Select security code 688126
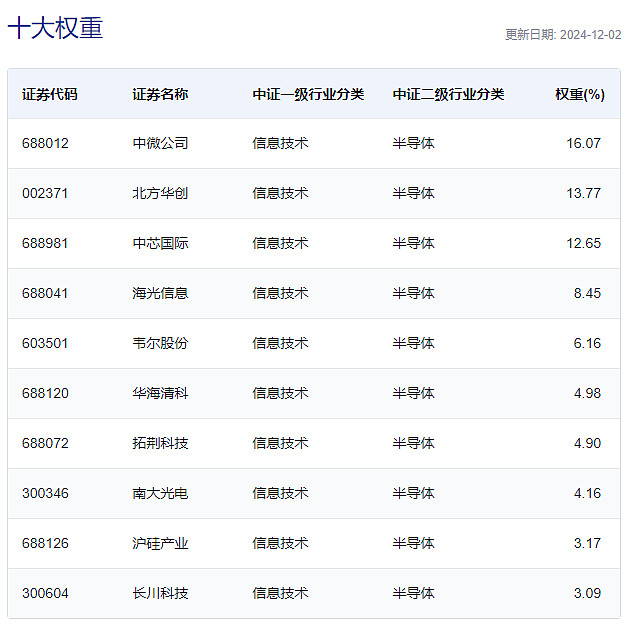 click(x=45, y=543)
